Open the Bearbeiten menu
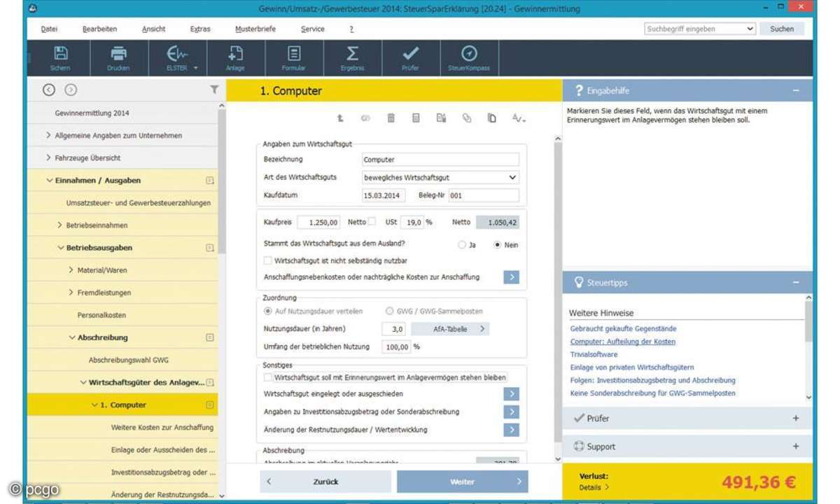This screenshot has height=504, width=840. pyautogui.click(x=99, y=29)
